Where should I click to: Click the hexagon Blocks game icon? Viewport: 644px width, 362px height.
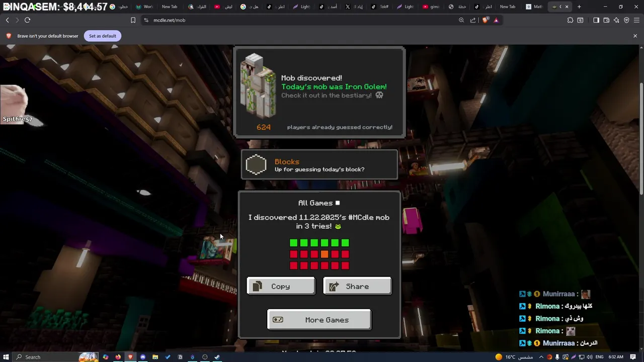coord(256,165)
